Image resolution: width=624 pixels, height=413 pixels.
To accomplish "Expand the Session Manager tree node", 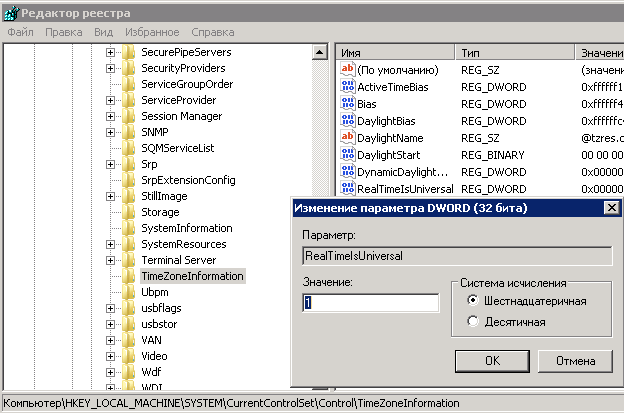I will coord(110,116).
